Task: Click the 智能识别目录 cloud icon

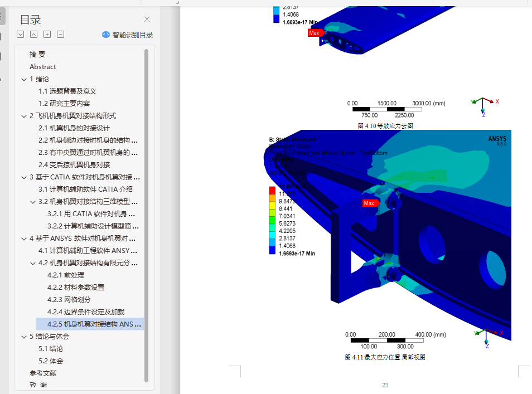Action: coord(106,35)
